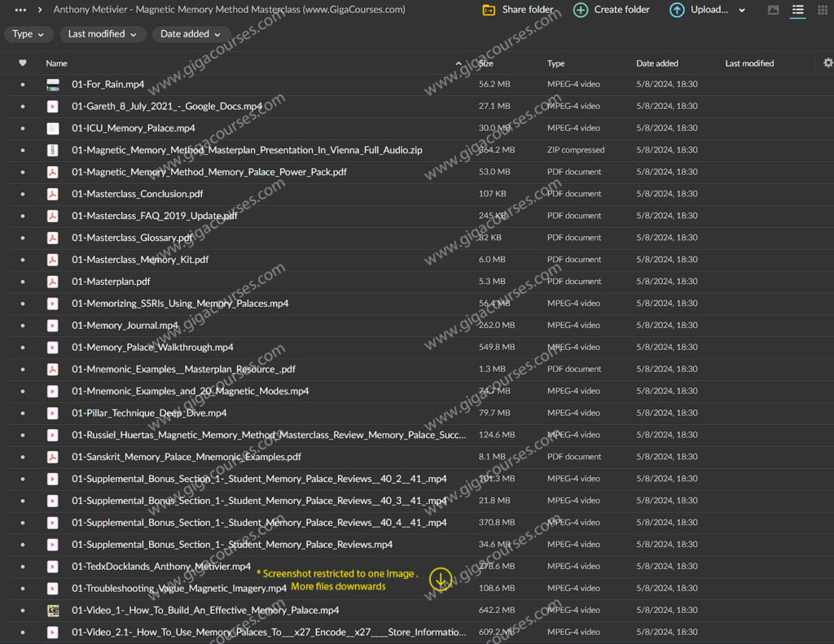The height and width of the screenshot is (644, 834).
Task: Select the file name 01-Masterclass_Memory_Kit.pdf
Action: point(140,260)
